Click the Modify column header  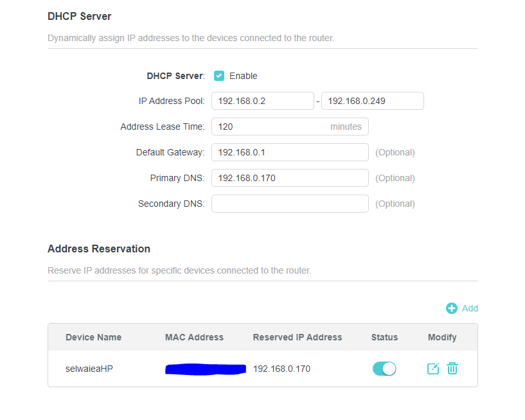[442, 337]
